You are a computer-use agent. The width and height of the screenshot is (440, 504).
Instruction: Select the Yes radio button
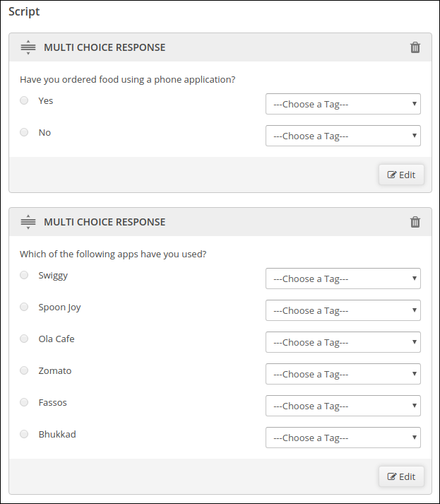point(24,100)
